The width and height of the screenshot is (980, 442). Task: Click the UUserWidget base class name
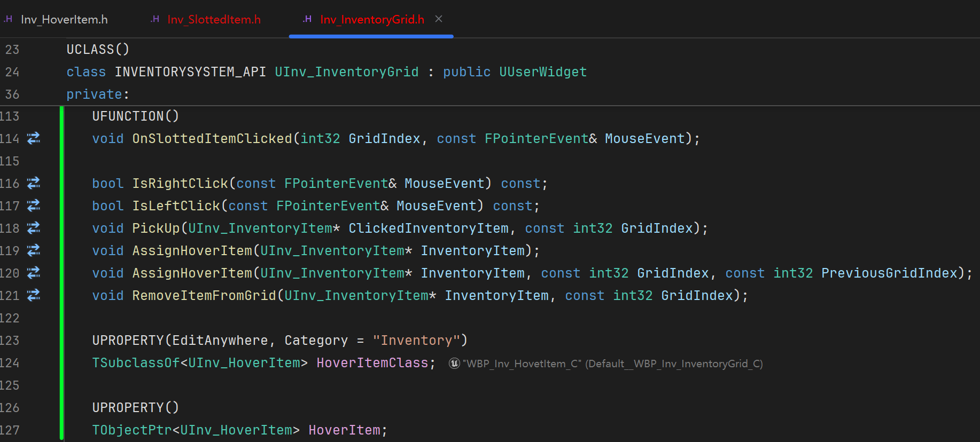coord(543,72)
